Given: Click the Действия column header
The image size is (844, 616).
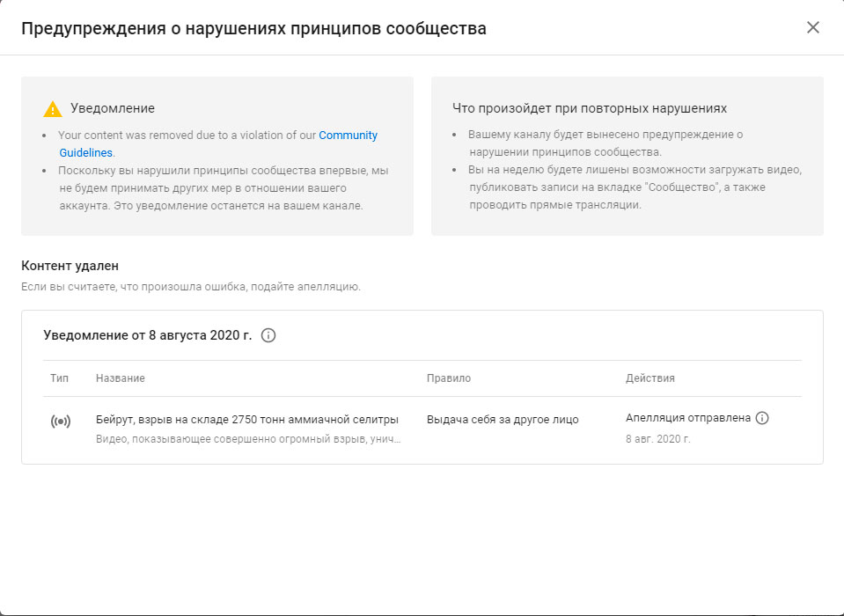Looking at the screenshot, I should pyautogui.click(x=650, y=378).
